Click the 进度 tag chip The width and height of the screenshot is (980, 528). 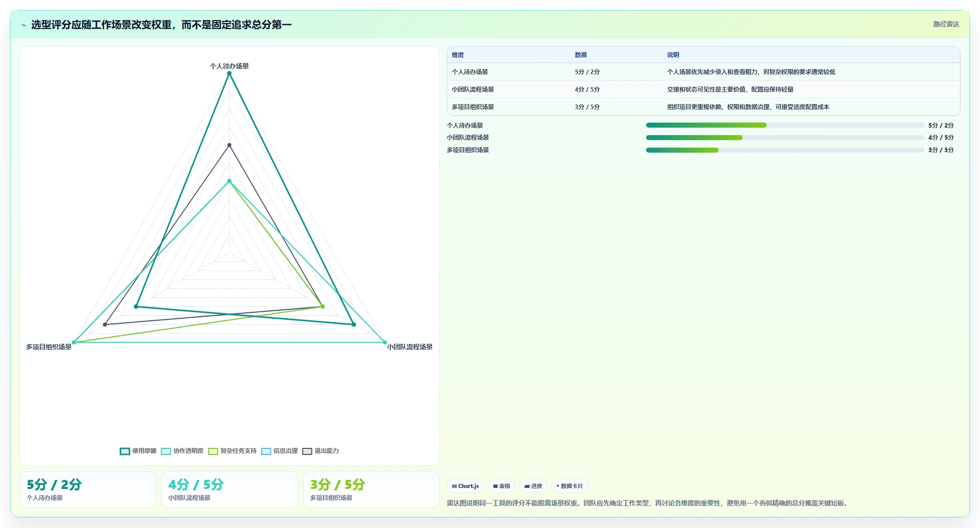coord(533,486)
